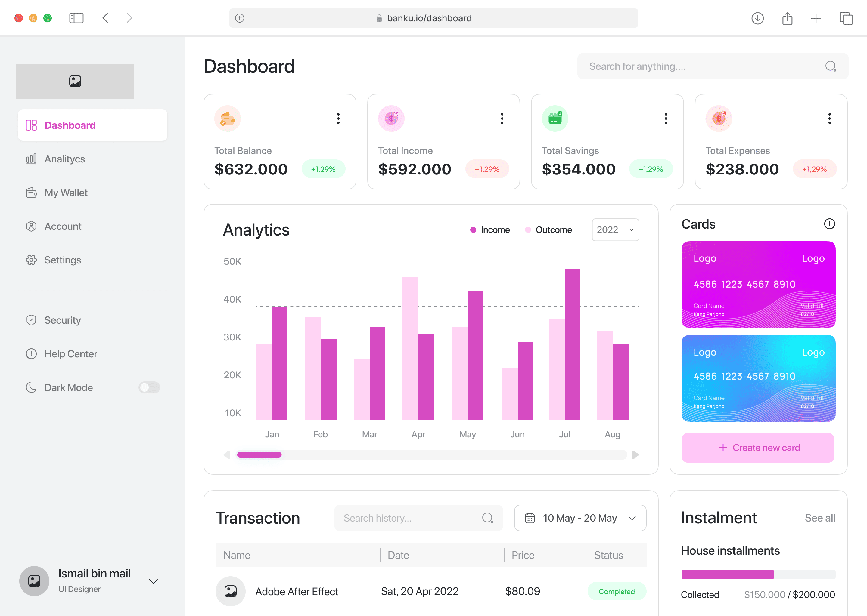
Task: Click search magnifier in top search bar
Action: (830, 66)
